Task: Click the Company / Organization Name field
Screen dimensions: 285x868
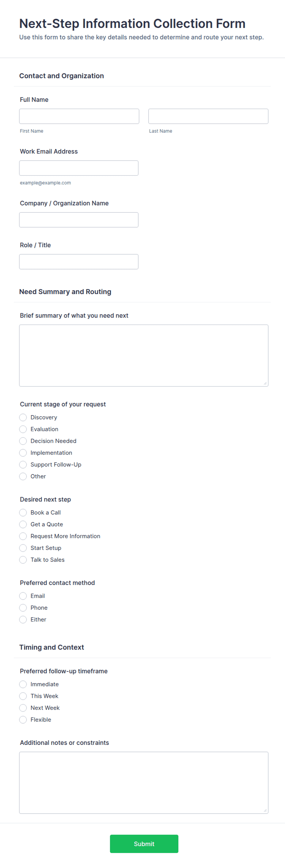Action: coord(79,220)
